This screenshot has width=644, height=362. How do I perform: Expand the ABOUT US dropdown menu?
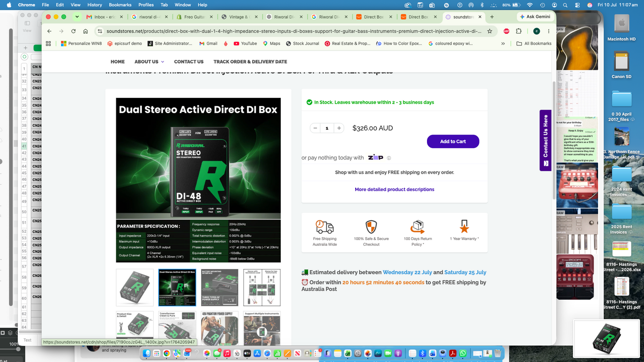(x=149, y=62)
